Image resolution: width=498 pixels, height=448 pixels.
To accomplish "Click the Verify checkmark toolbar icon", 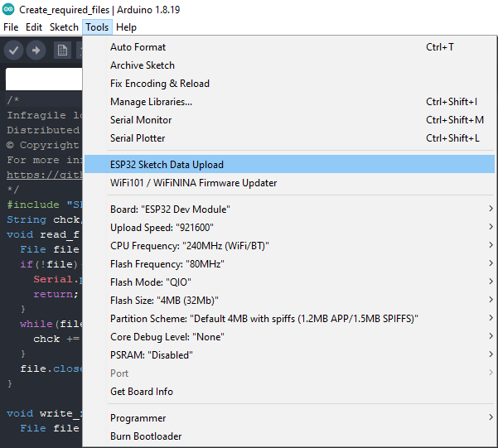I will tap(13, 51).
